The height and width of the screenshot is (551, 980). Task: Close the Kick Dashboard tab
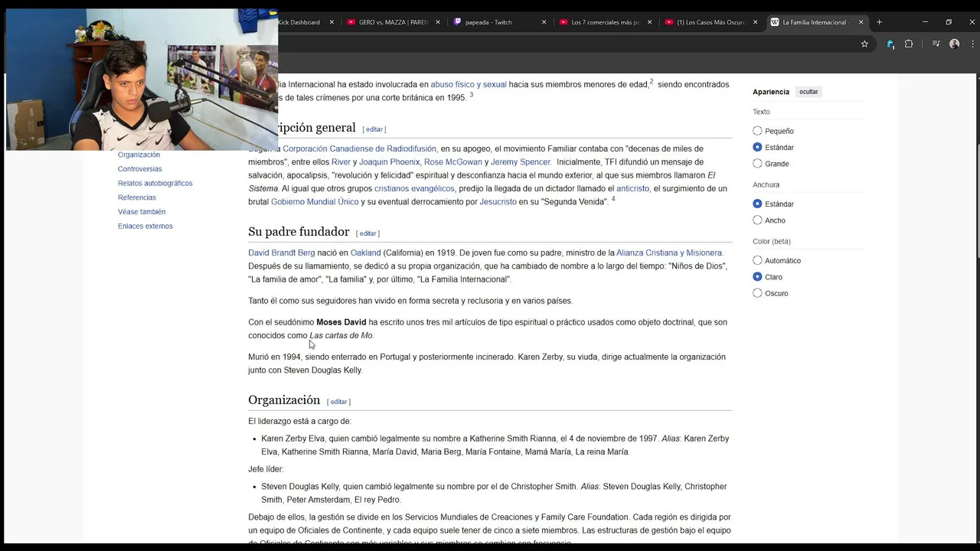point(332,22)
